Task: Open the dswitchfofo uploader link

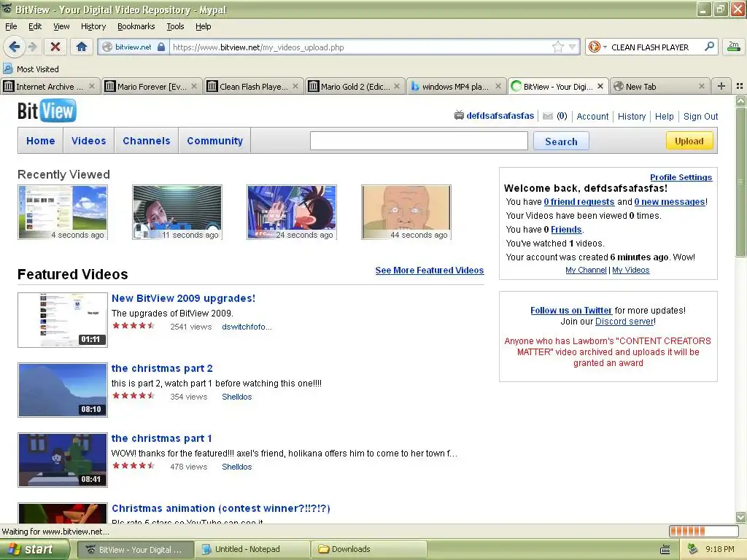Action: 247,327
